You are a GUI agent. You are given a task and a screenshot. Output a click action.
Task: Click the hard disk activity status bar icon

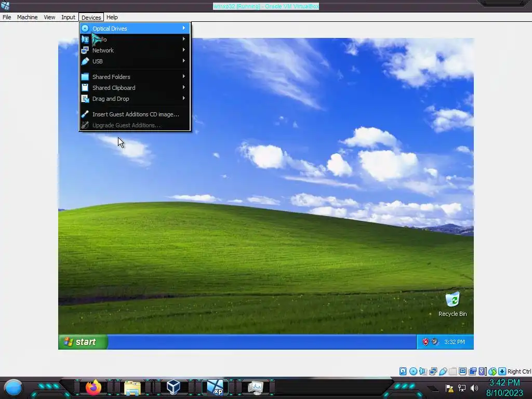(x=403, y=371)
